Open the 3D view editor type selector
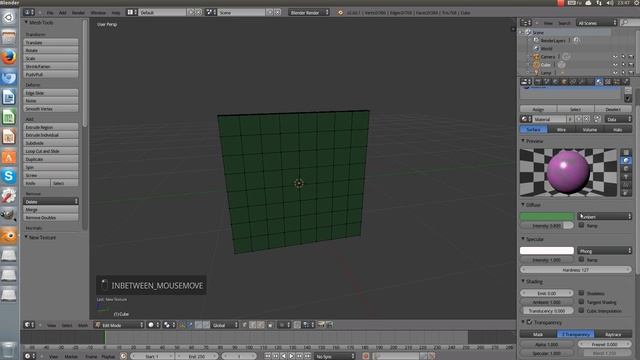Image resolution: width=640 pixels, height=360 pixels. [29, 325]
